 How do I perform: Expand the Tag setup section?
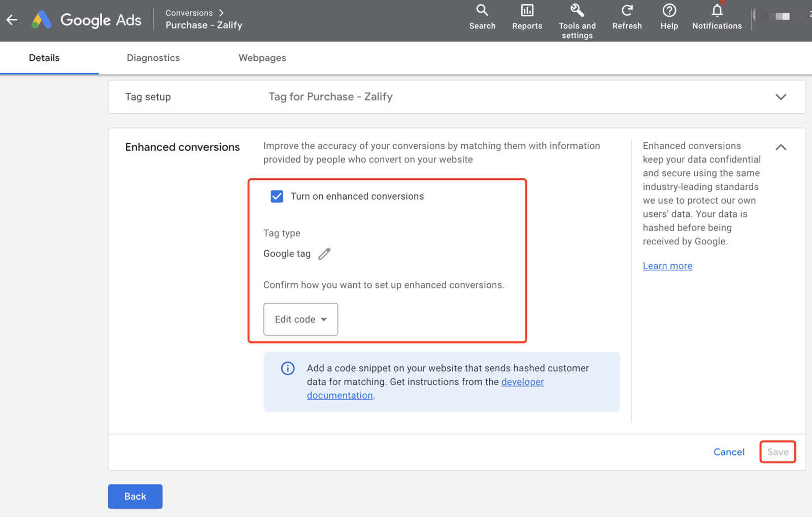[x=781, y=97]
